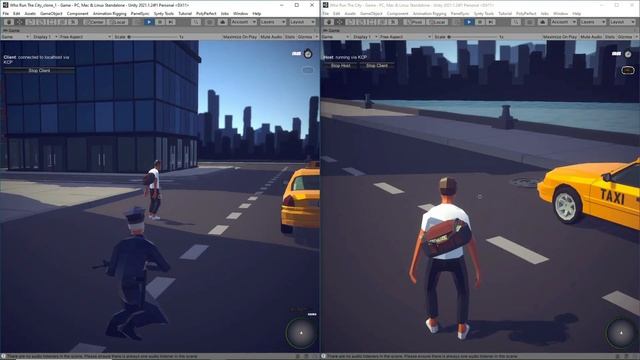Toggle Mute Audio in left window

click(x=271, y=37)
